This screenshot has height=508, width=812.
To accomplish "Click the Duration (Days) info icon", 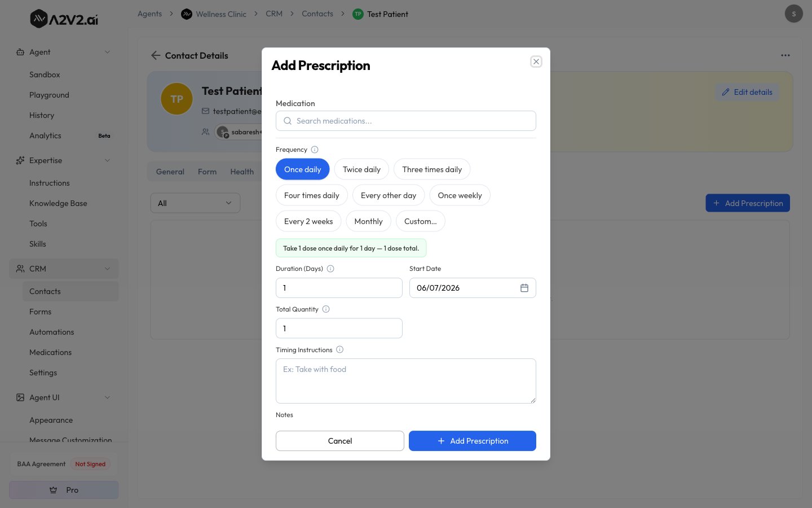I will point(330,269).
